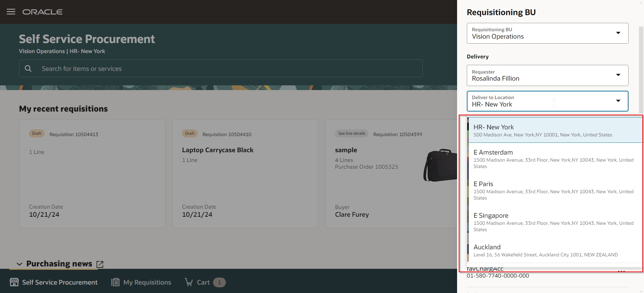Click the sample requisition title
This screenshot has height=293, width=644.
click(346, 150)
